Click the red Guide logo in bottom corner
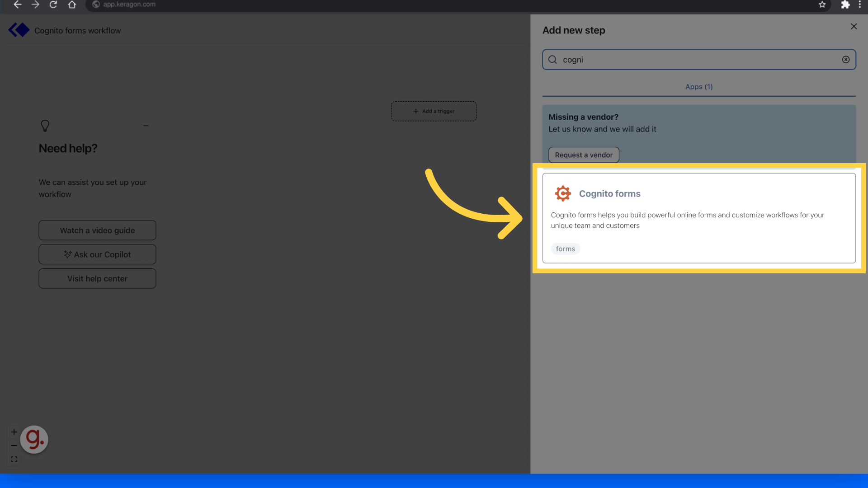 click(x=34, y=439)
